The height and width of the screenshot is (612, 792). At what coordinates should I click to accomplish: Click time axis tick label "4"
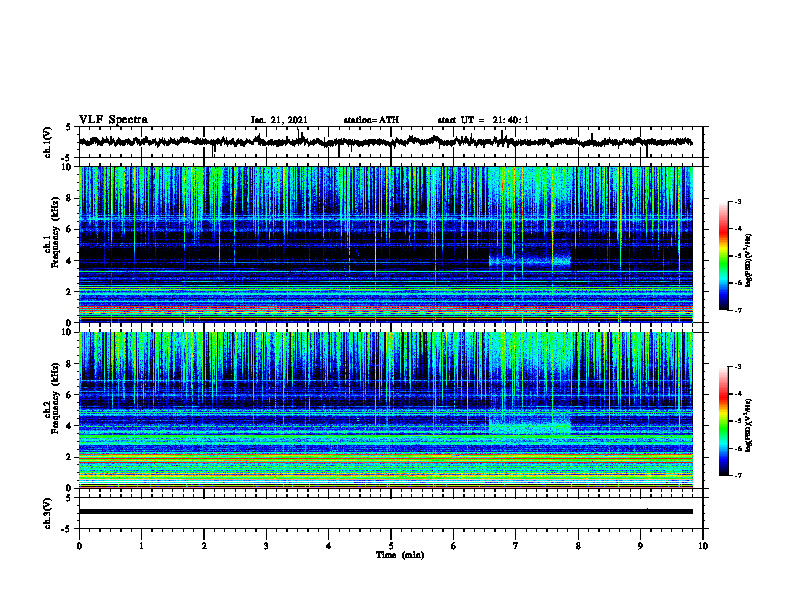tap(329, 546)
